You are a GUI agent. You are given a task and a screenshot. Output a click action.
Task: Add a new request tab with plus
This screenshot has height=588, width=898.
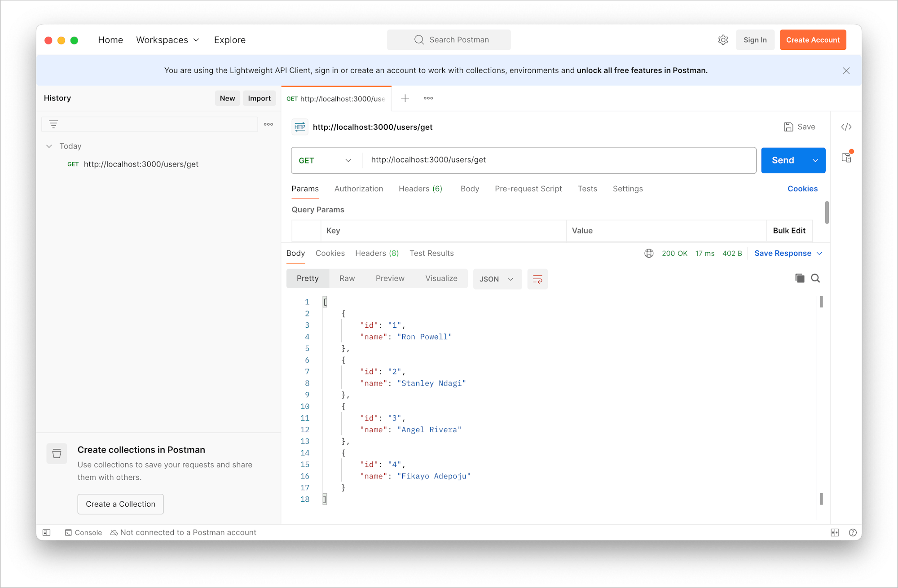coord(405,98)
